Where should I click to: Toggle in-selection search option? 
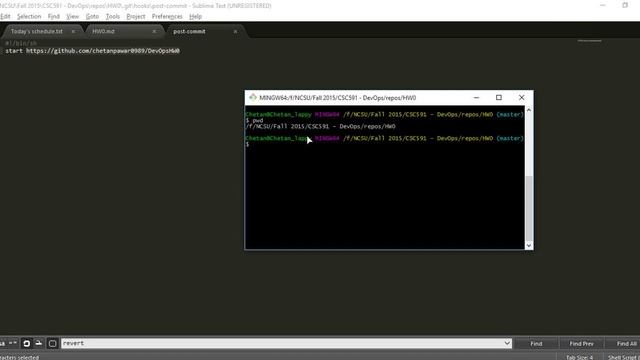39,343
